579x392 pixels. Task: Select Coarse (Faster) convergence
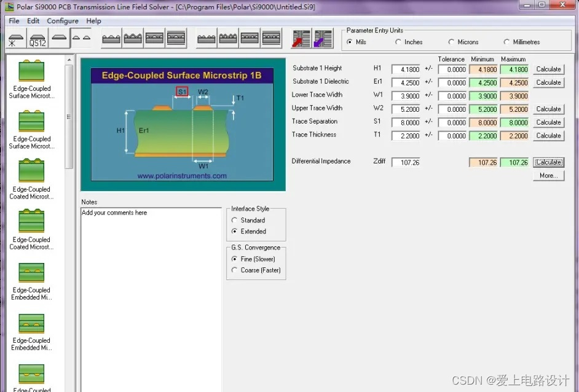(x=256, y=270)
